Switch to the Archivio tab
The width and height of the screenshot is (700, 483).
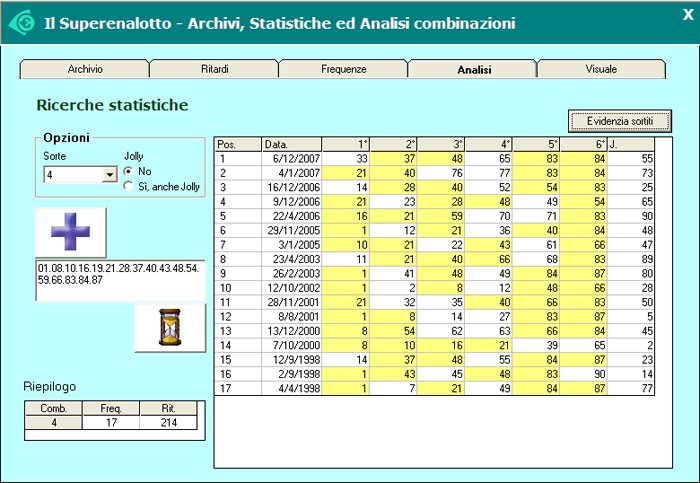[x=85, y=69]
